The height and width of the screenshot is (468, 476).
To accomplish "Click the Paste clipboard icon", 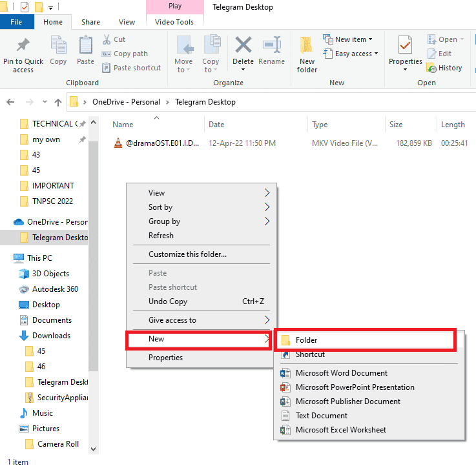I will click(x=86, y=45).
